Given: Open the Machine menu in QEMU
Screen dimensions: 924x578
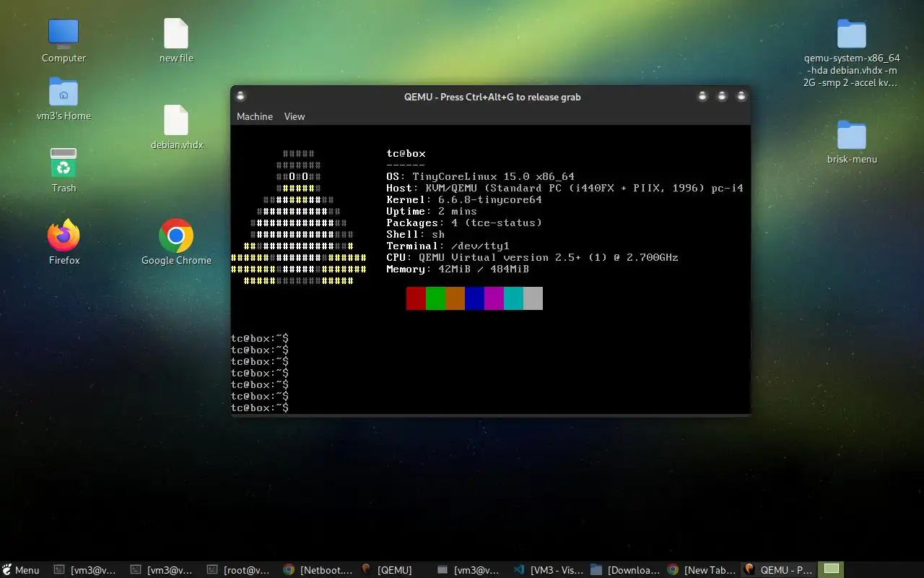Looking at the screenshot, I should [x=255, y=116].
